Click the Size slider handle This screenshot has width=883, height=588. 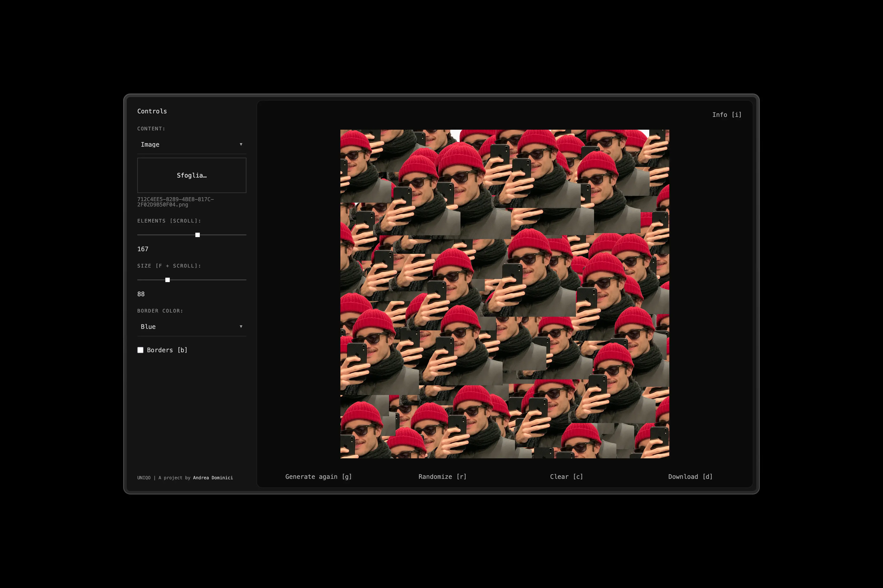pos(167,280)
